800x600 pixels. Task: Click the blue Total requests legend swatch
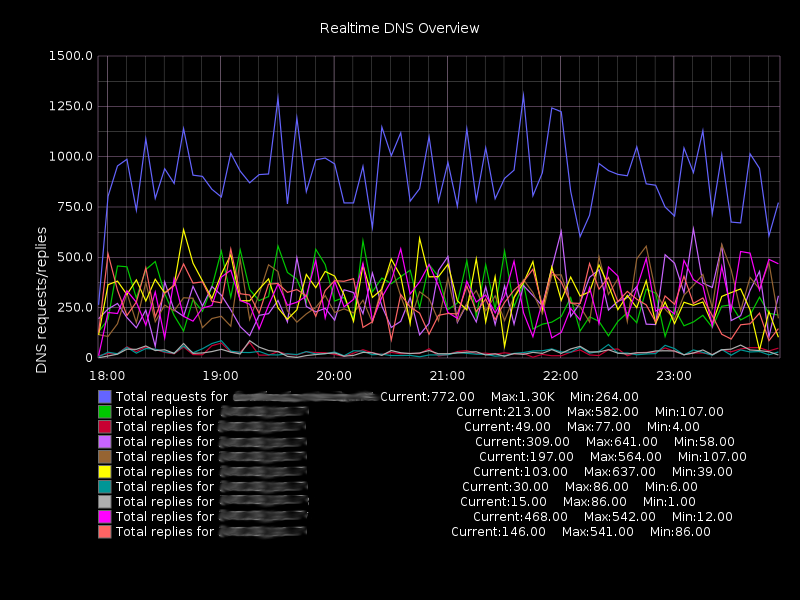(105, 397)
